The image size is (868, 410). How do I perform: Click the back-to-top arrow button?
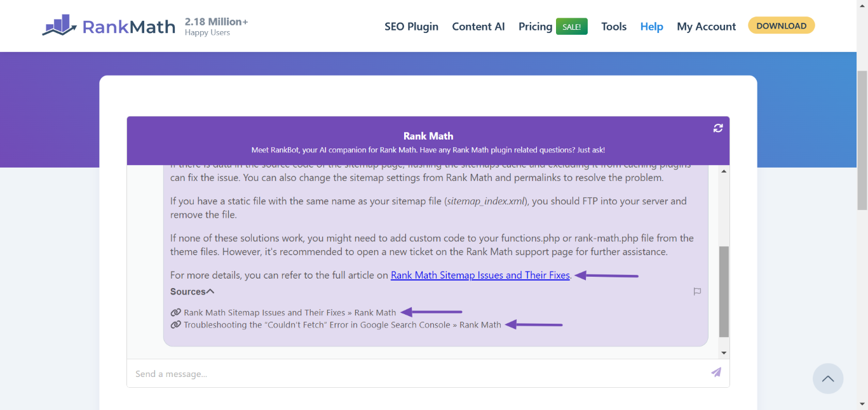tap(828, 379)
